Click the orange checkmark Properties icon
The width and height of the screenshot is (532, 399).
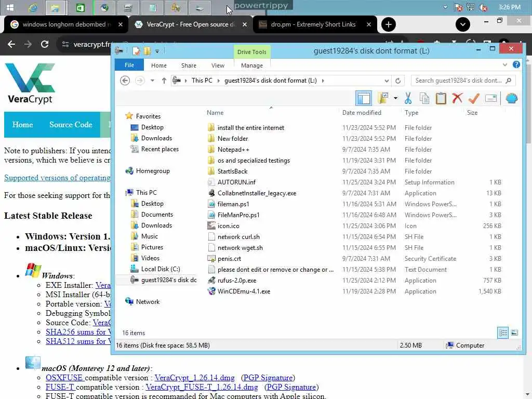coord(474,98)
